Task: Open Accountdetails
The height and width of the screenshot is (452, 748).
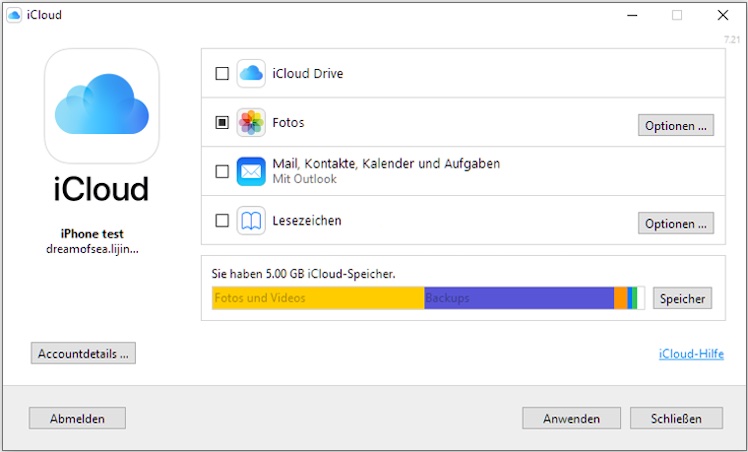Action: tap(83, 353)
